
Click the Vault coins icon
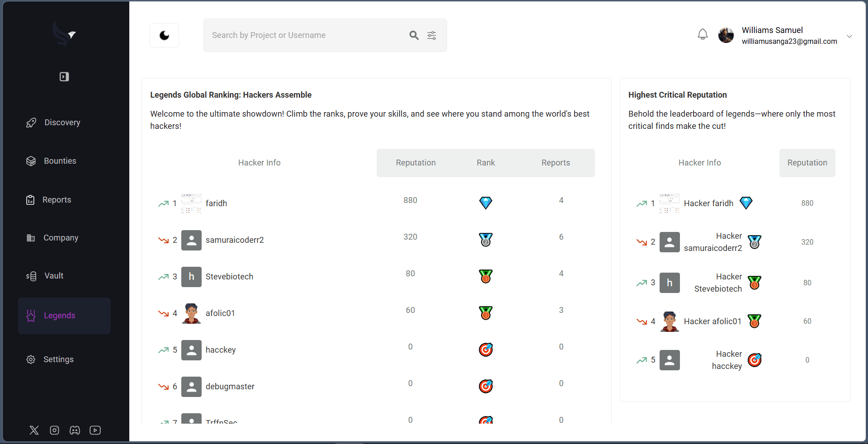coord(31,276)
